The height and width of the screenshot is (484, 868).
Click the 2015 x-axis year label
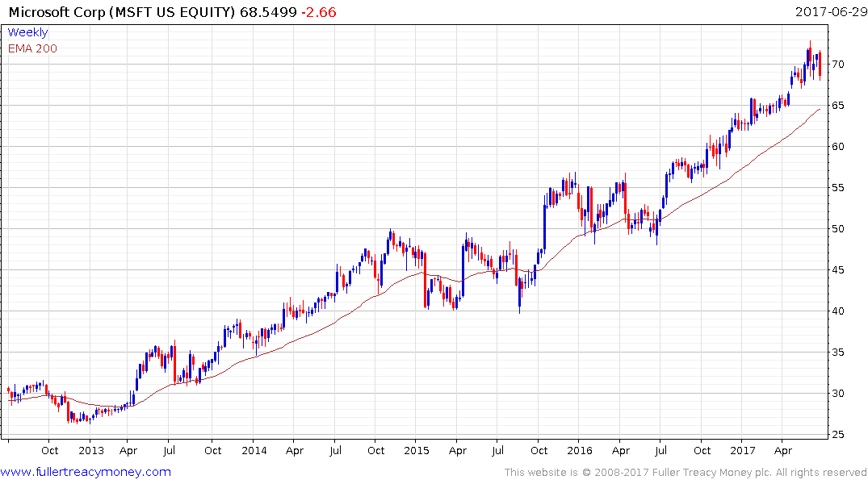417,450
